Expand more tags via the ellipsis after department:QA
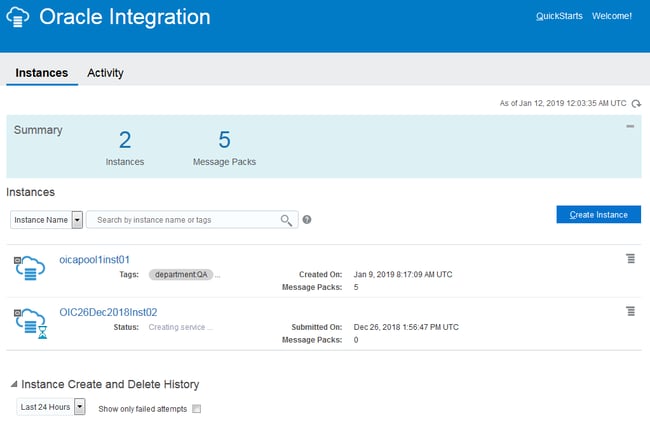This screenshot has height=425, width=650. coord(218,275)
